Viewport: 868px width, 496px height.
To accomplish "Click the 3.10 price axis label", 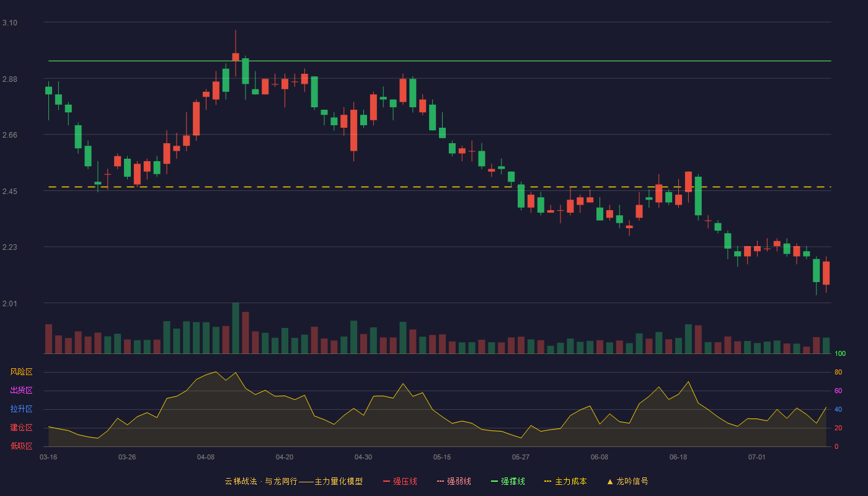I will click(x=10, y=23).
